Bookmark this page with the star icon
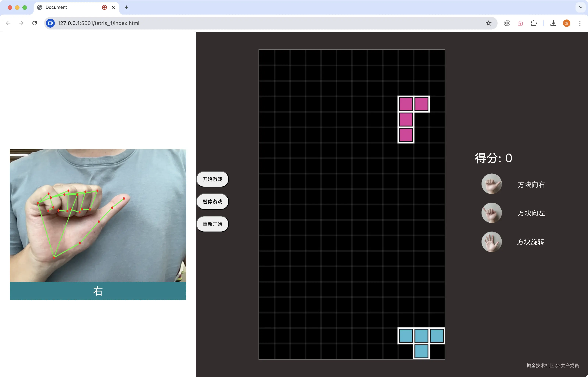Viewport: 588px width, 377px height. pos(488,23)
